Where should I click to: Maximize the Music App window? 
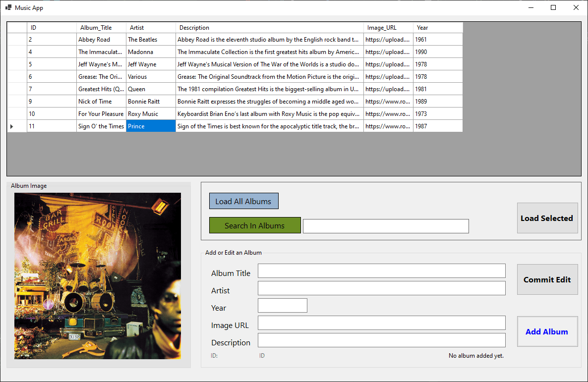pos(553,7)
